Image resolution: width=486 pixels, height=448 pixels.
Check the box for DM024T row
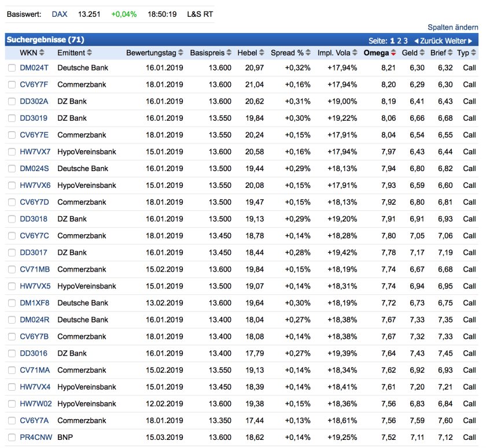(12, 68)
